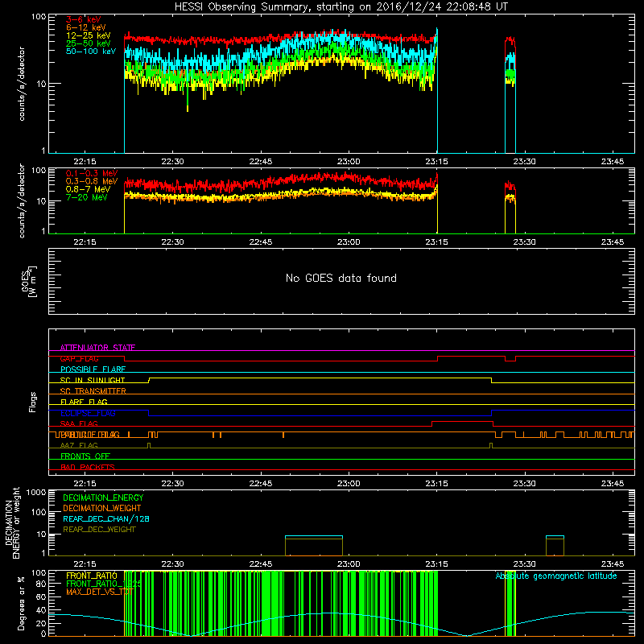Select the GAP_FLAG label
The image size is (644, 644).
tap(79, 358)
